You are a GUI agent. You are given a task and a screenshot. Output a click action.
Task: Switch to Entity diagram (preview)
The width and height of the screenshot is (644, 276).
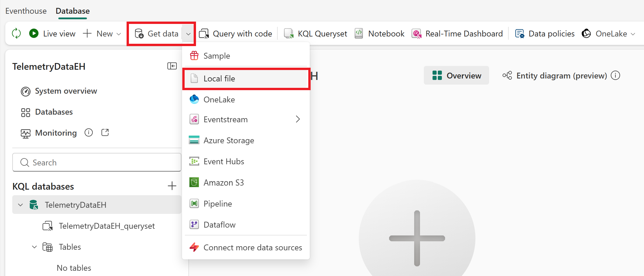pos(554,76)
